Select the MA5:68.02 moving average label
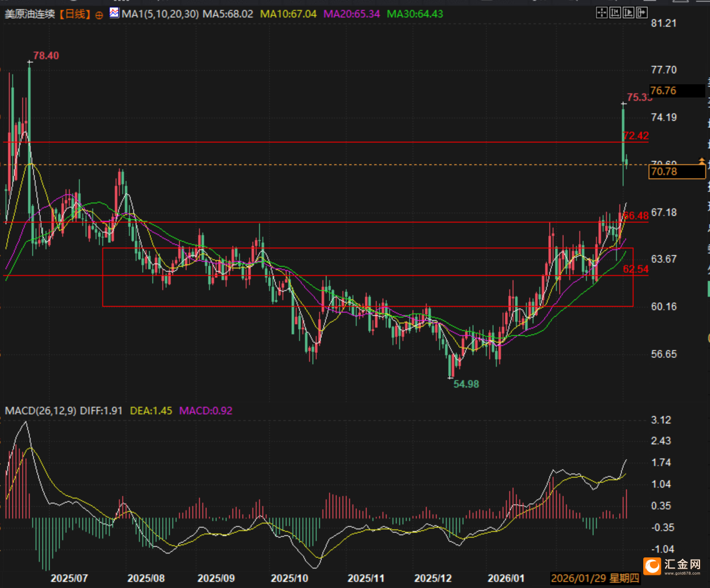Screen dimensions: 710x588 click(x=227, y=14)
